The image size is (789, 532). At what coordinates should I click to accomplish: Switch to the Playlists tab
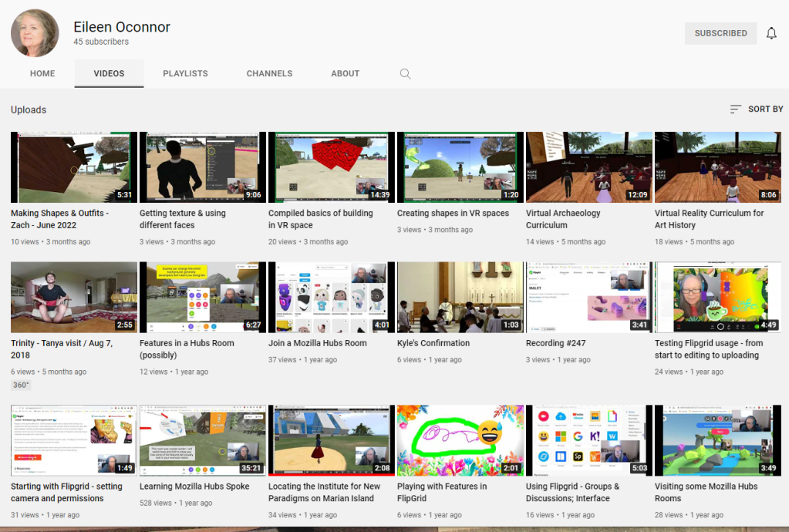(185, 74)
